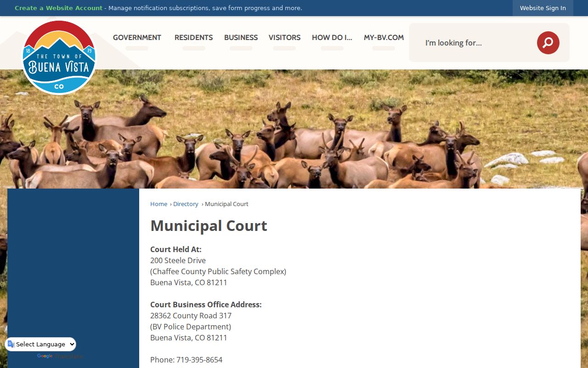
Task: Click the Court Held At label
Action: [x=176, y=249]
